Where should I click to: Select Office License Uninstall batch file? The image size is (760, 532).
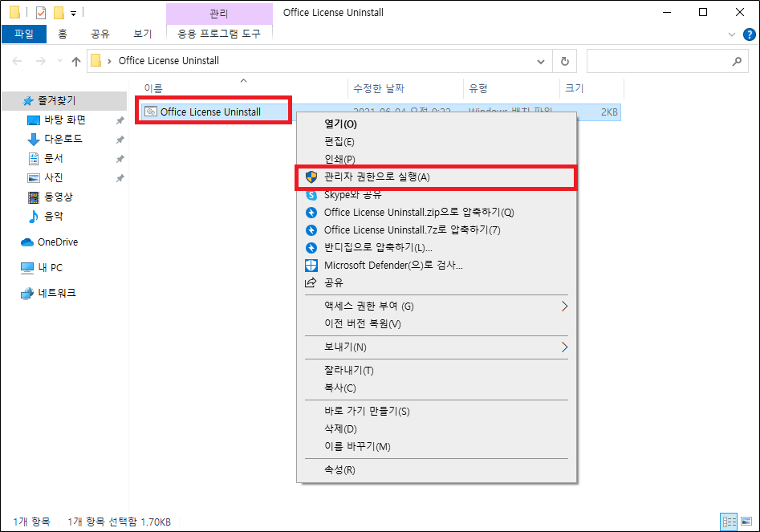(x=210, y=112)
